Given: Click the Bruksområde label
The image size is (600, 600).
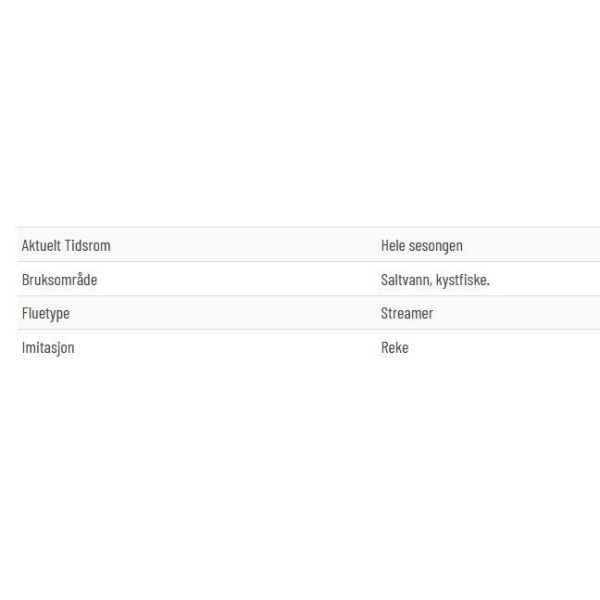Looking at the screenshot, I should [59, 279].
